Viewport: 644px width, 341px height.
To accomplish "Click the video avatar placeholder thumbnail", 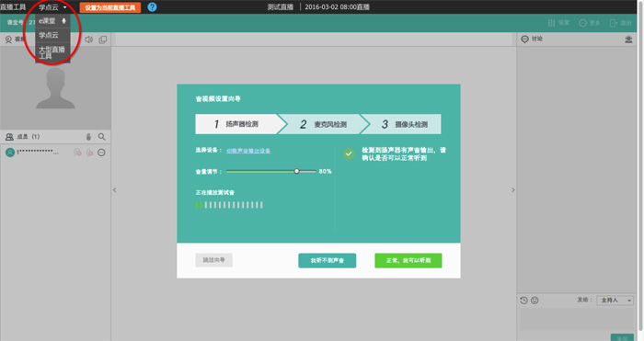I will tap(55, 88).
